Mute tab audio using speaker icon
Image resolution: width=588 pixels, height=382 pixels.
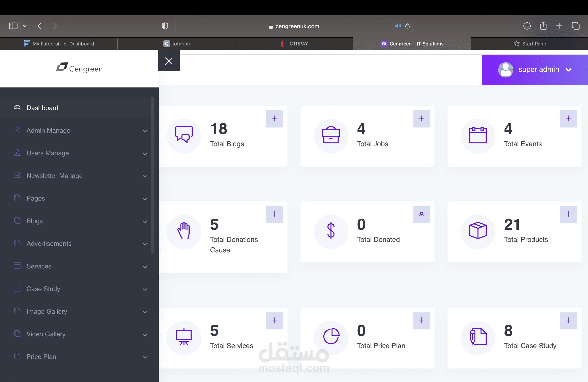[x=398, y=26]
